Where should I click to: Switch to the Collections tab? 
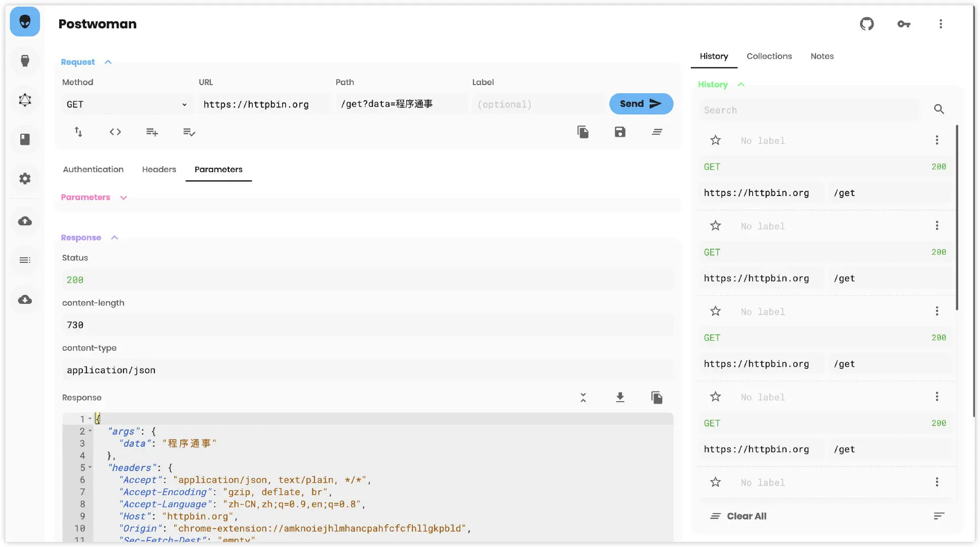(x=769, y=56)
